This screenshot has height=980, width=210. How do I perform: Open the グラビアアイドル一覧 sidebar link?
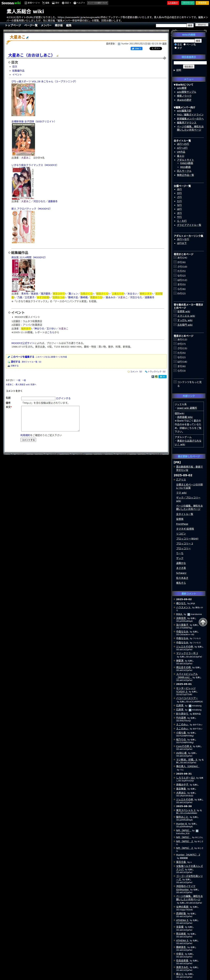189,225
